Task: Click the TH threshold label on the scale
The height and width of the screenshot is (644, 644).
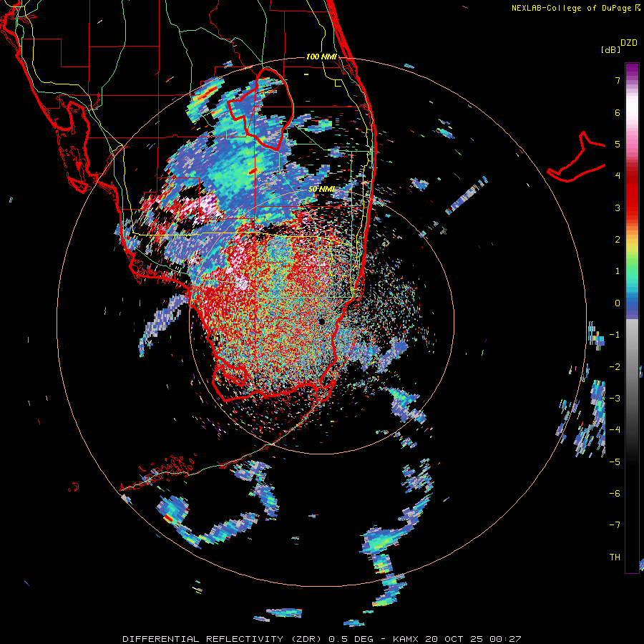Action: pos(615,557)
